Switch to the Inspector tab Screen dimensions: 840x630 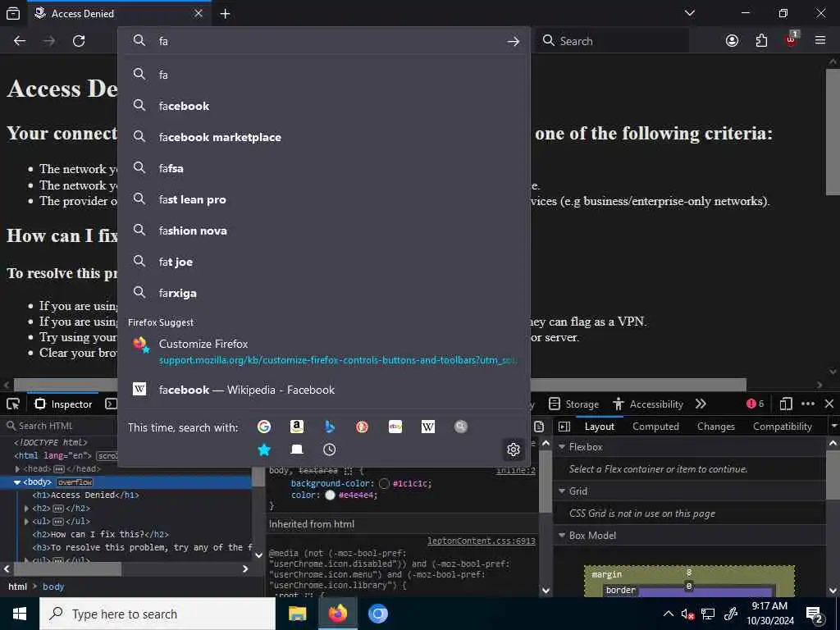tap(63, 404)
